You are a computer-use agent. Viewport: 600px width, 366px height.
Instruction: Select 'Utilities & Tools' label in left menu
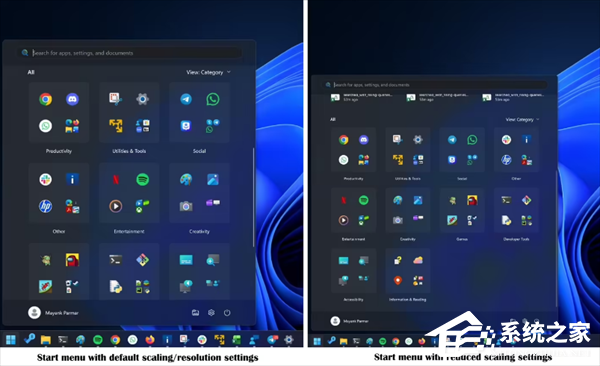(129, 151)
